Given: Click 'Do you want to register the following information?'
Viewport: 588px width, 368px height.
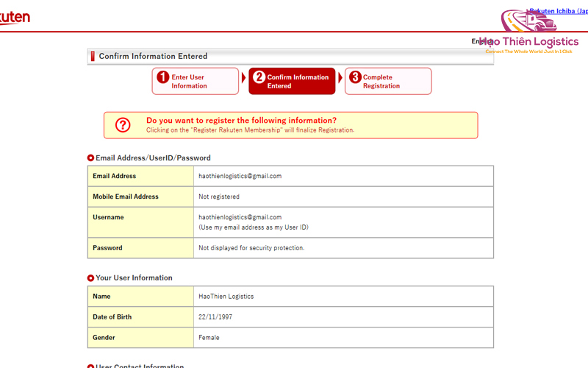Looking at the screenshot, I should [242, 121].
